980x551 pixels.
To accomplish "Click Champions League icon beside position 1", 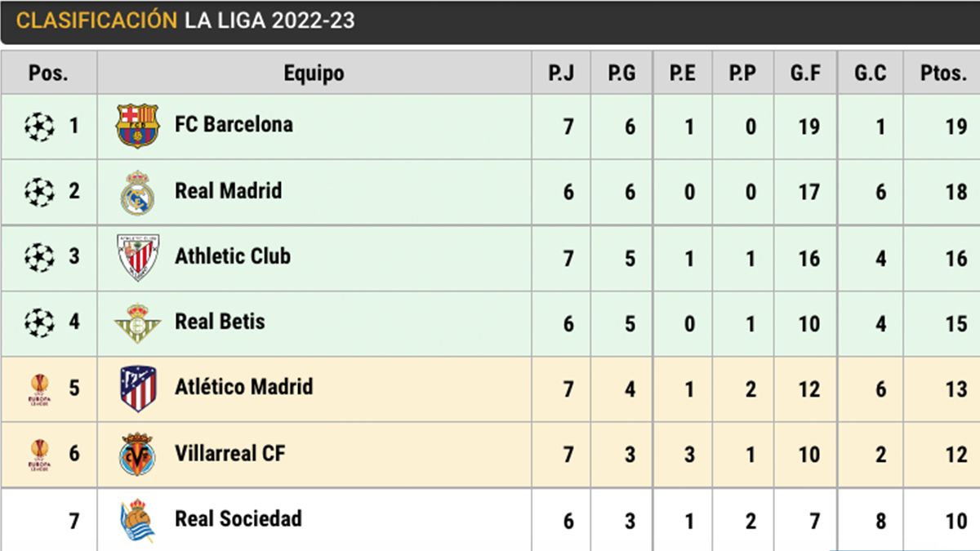I will [39, 127].
